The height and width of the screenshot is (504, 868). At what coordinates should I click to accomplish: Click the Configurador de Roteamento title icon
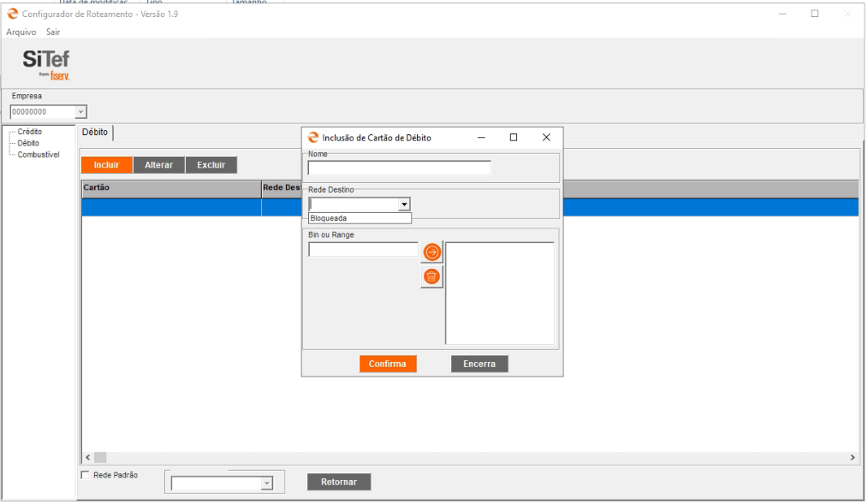[12, 14]
